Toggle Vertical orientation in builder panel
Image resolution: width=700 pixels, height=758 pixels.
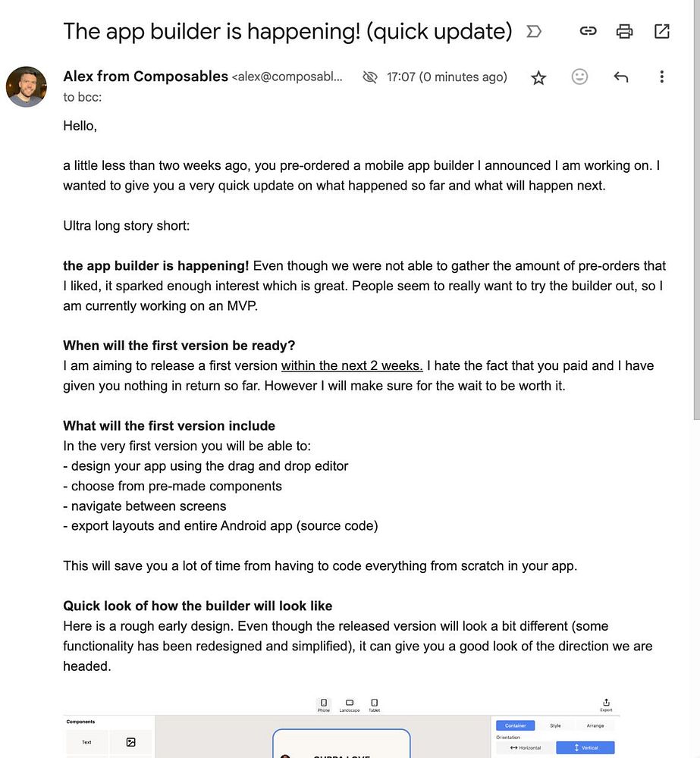coord(585,747)
